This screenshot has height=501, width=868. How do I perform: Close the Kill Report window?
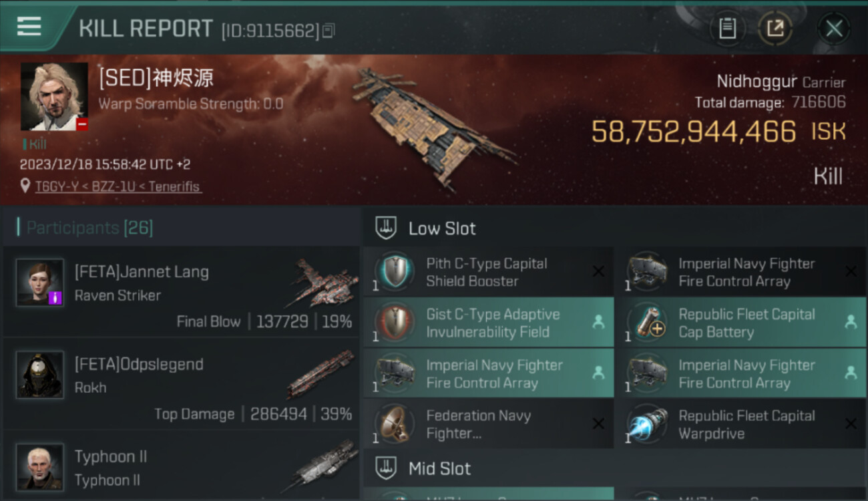[x=834, y=29]
